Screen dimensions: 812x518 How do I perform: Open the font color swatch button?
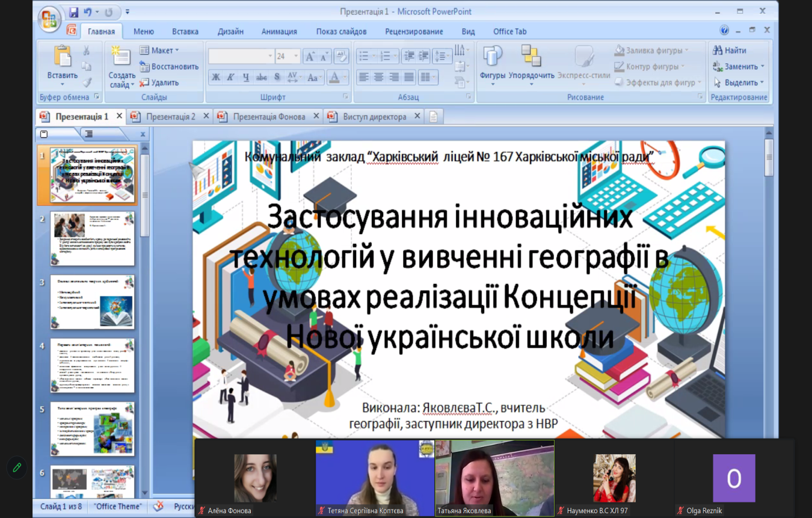point(334,77)
